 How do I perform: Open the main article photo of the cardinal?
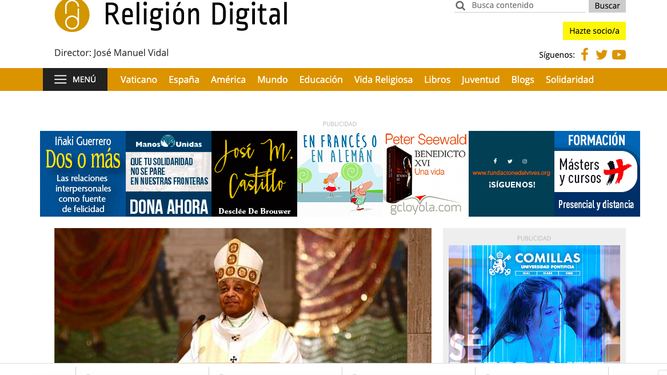[243, 295]
